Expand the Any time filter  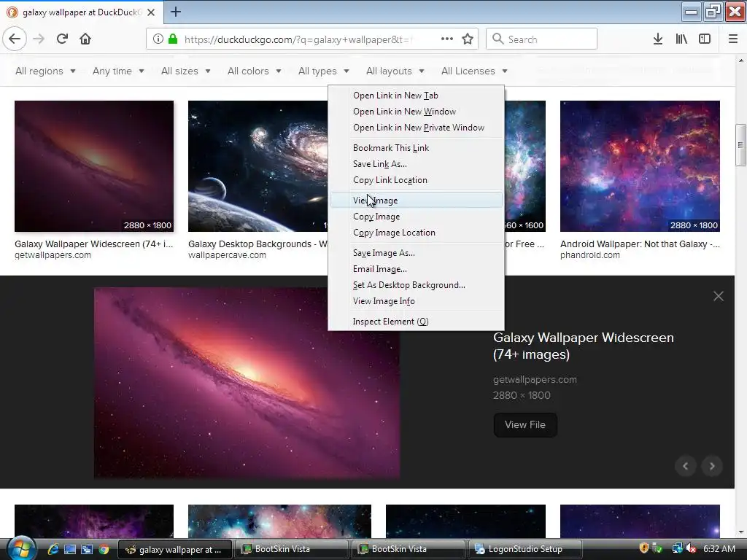click(x=118, y=71)
